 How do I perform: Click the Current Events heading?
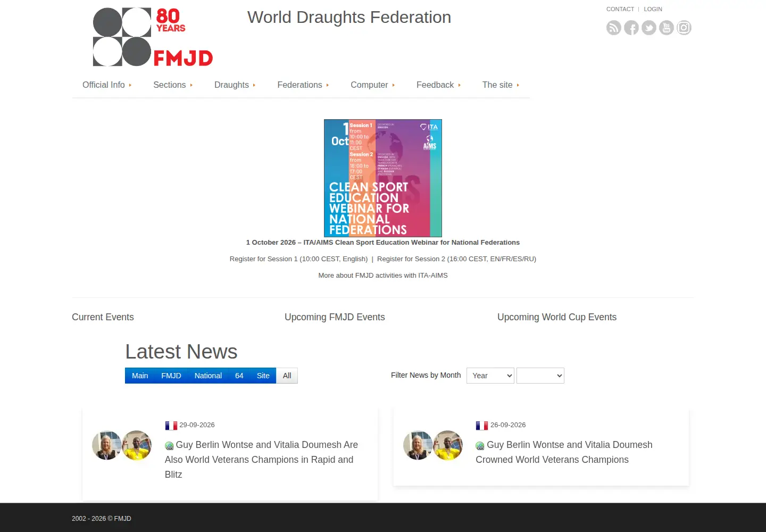(103, 317)
